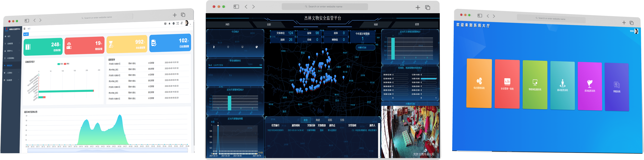Select the 地波 tab above the patrol table

pos(318,120)
